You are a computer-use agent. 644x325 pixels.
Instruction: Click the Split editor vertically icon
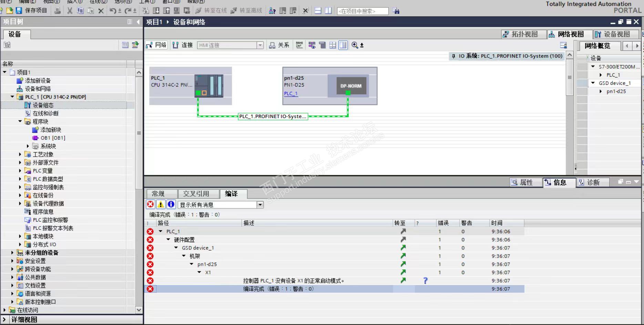[328, 11]
